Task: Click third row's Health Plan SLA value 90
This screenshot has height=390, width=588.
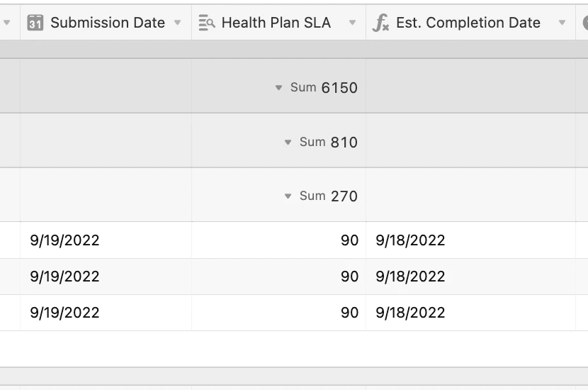Action: (349, 313)
